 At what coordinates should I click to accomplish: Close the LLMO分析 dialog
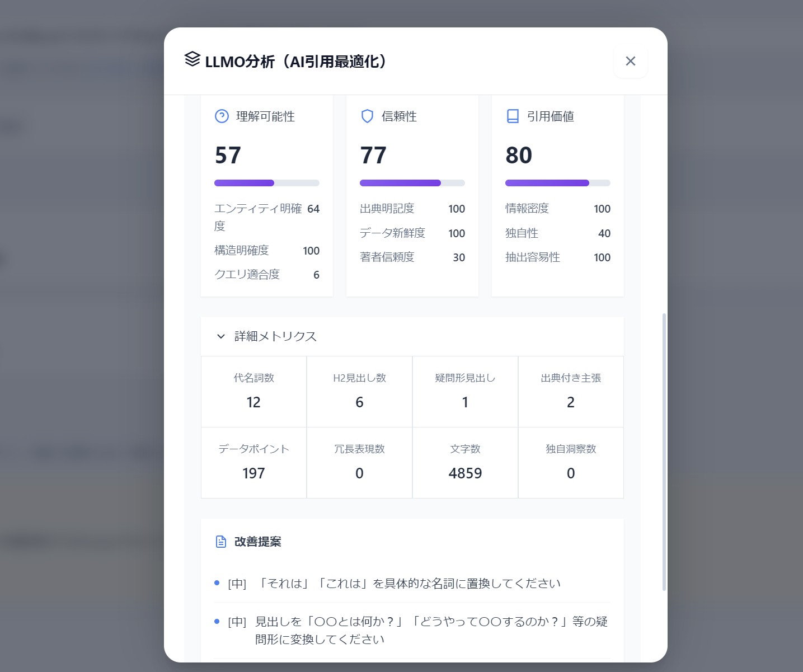coord(631,61)
